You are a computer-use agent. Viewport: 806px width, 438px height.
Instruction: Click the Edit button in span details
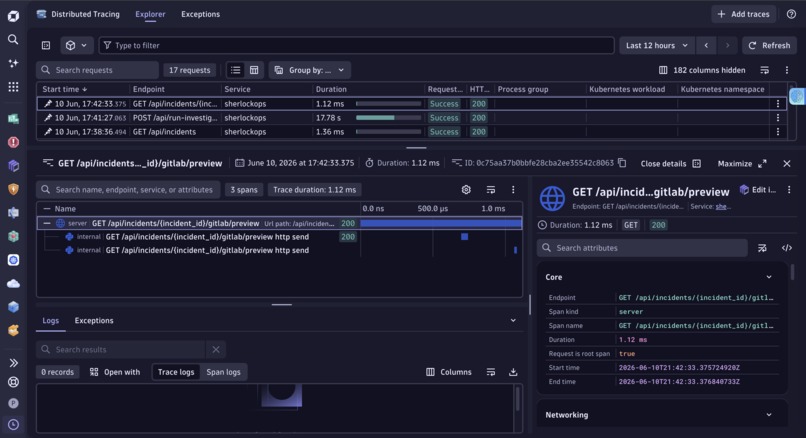pos(758,190)
